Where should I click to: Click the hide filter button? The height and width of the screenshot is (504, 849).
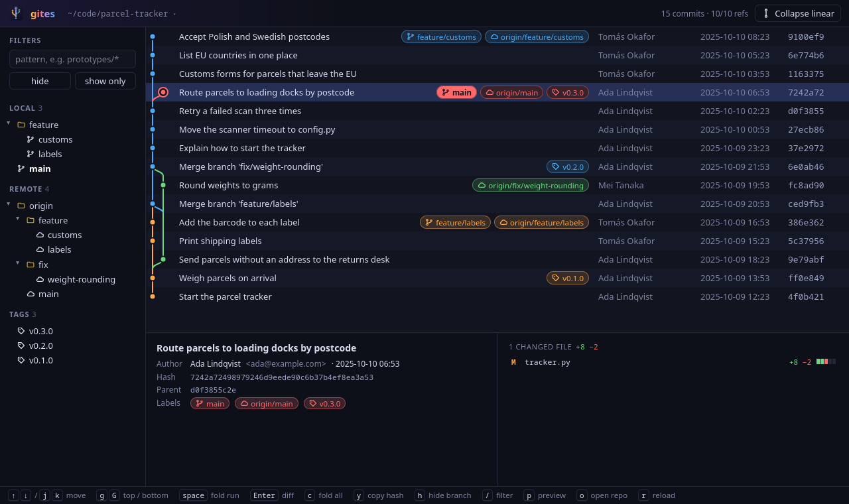pyautogui.click(x=40, y=81)
